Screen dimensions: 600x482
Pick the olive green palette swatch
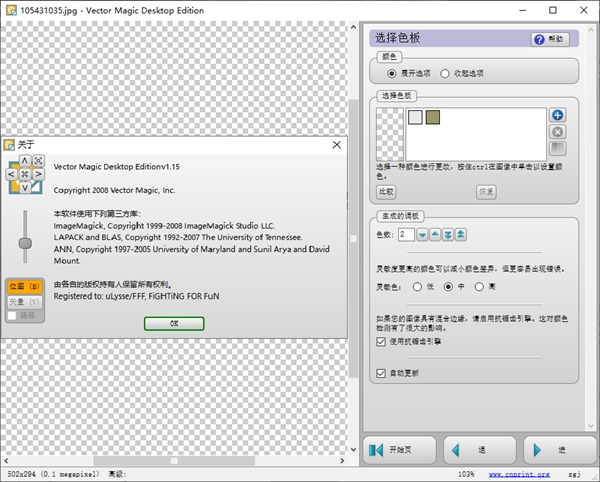point(433,117)
